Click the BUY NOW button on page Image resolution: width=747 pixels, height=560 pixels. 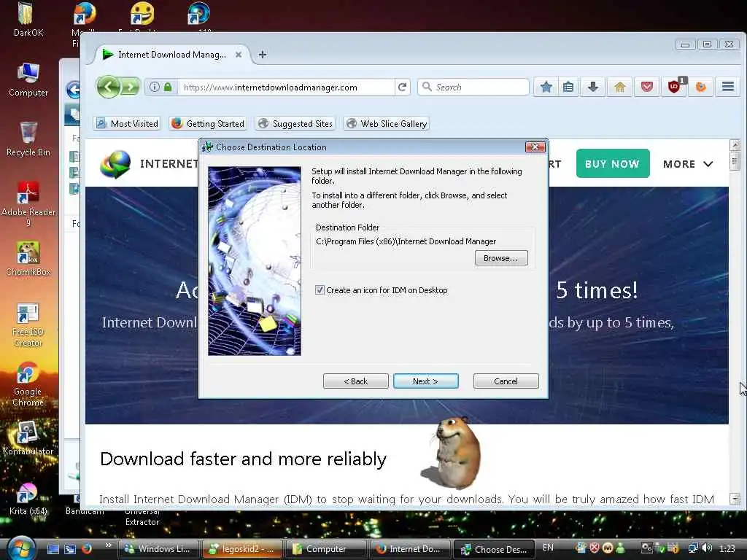(612, 164)
